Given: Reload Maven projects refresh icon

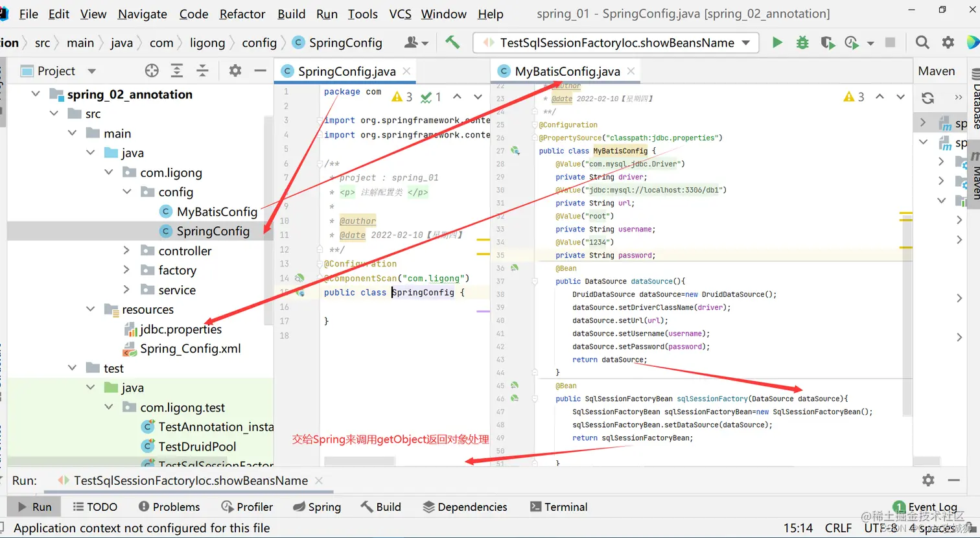Looking at the screenshot, I should pyautogui.click(x=928, y=98).
